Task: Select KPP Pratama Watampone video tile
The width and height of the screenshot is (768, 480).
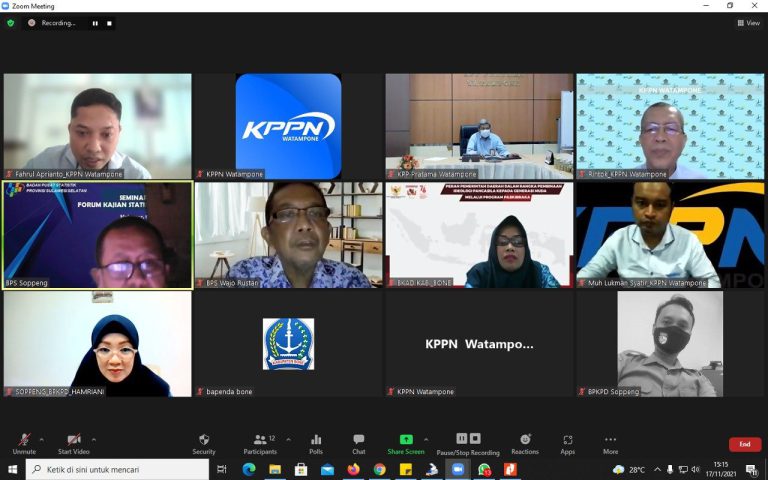Action: point(479,126)
